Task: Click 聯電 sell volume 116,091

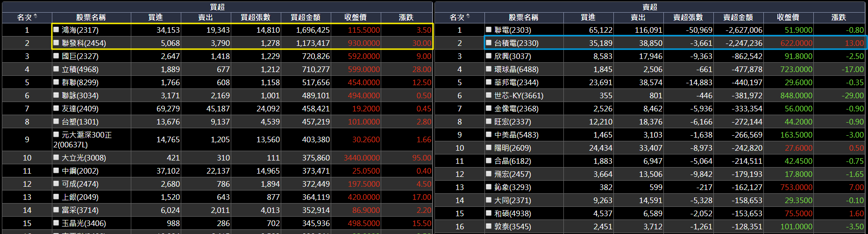Action: tap(648, 30)
